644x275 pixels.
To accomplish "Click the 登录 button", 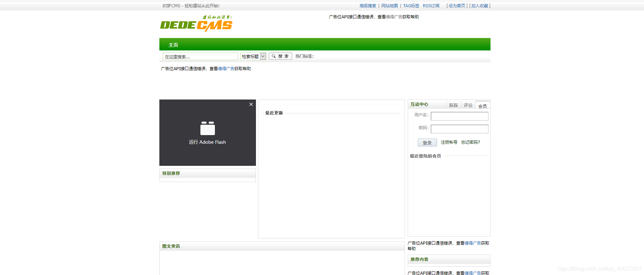I will tap(427, 143).
